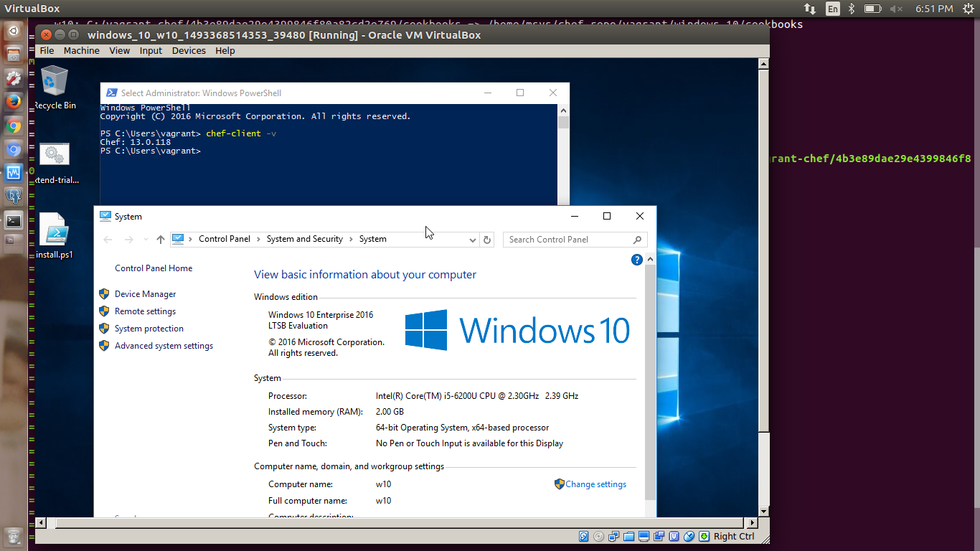980x551 pixels.
Task: Click the hard disk activity status icon
Action: 584,536
